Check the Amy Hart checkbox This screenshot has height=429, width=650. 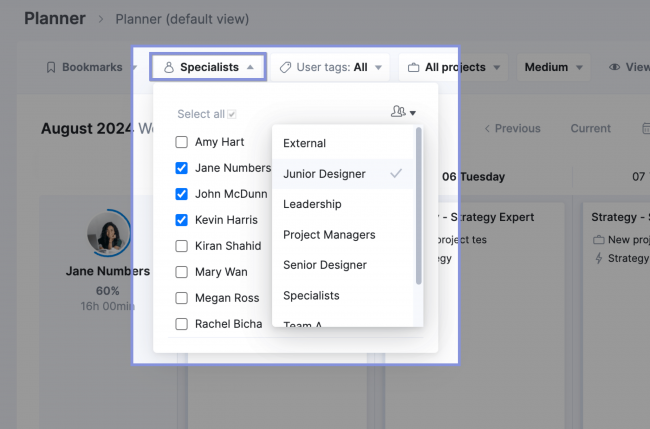tap(181, 142)
